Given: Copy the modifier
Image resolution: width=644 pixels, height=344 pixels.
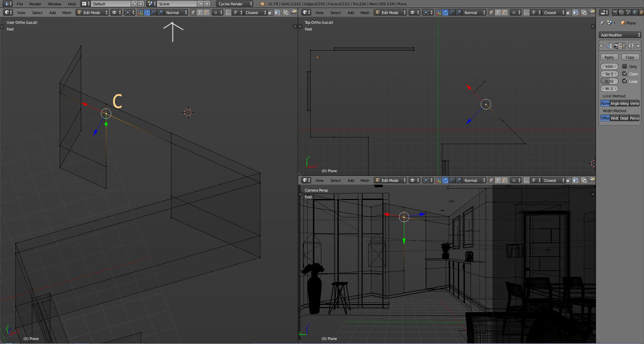Looking at the screenshot, I should tap(630, 57).
